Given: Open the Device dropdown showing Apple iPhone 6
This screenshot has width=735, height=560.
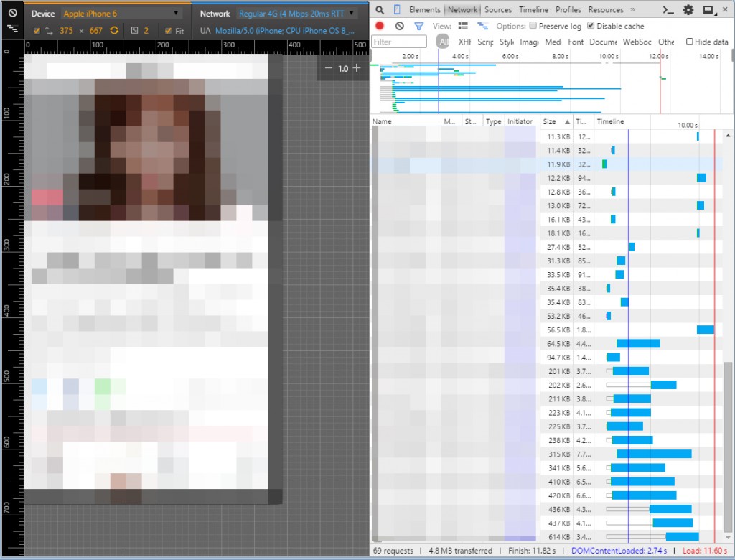Looking at the screenshot, I should 121,14.
